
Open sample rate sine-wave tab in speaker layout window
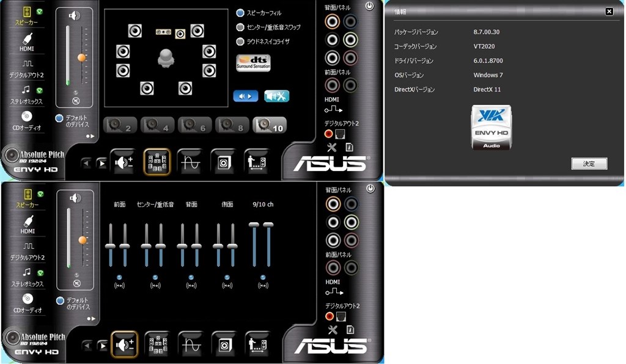point(191,162)
